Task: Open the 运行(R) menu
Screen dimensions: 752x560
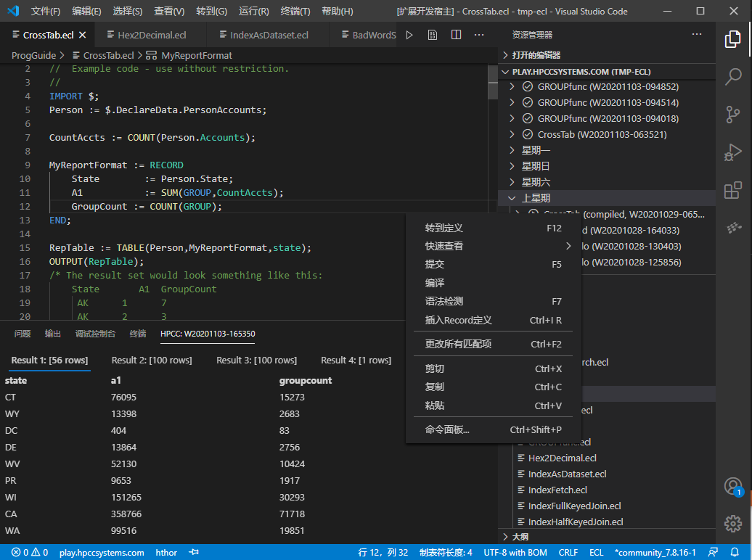Action: click(x=254, y=11)
